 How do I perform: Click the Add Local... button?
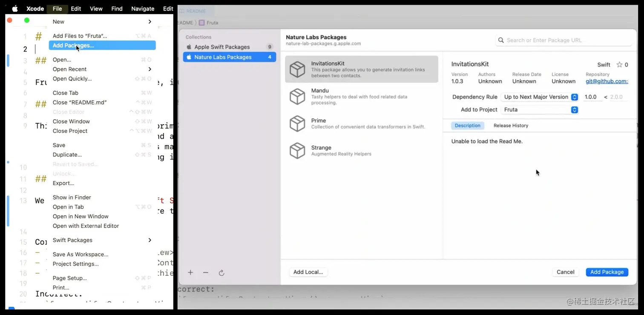point(308,272)
